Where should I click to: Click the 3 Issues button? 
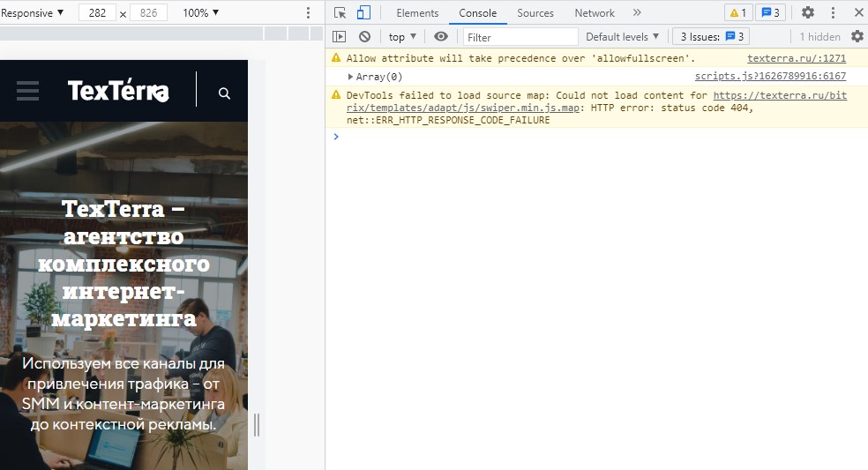(x=713, y=36)
